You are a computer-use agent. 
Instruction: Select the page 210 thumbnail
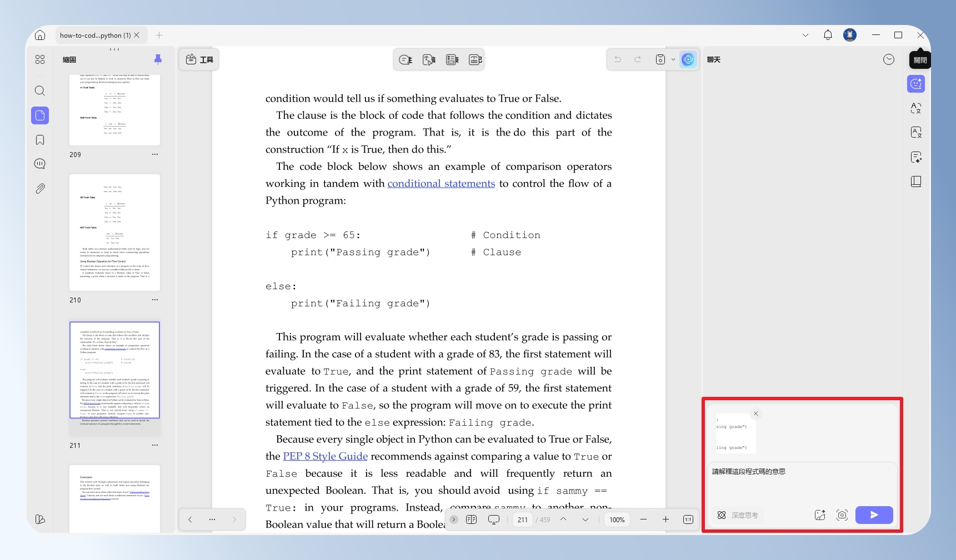(114, 233)
